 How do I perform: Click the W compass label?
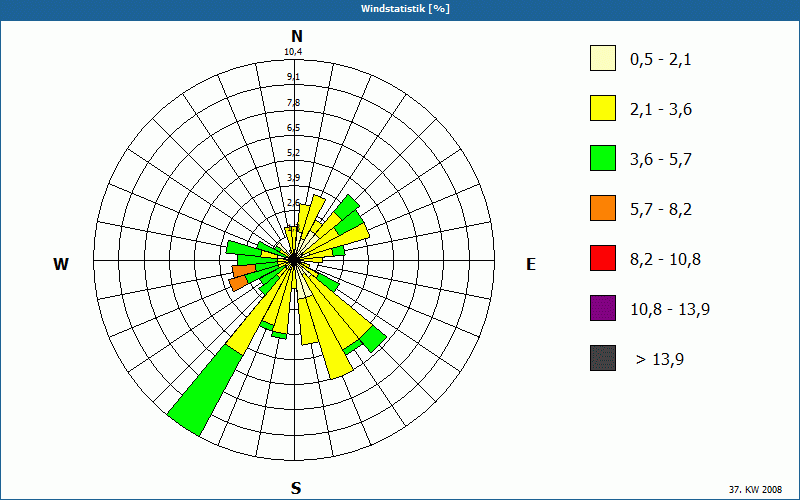(x=61, y=264)
